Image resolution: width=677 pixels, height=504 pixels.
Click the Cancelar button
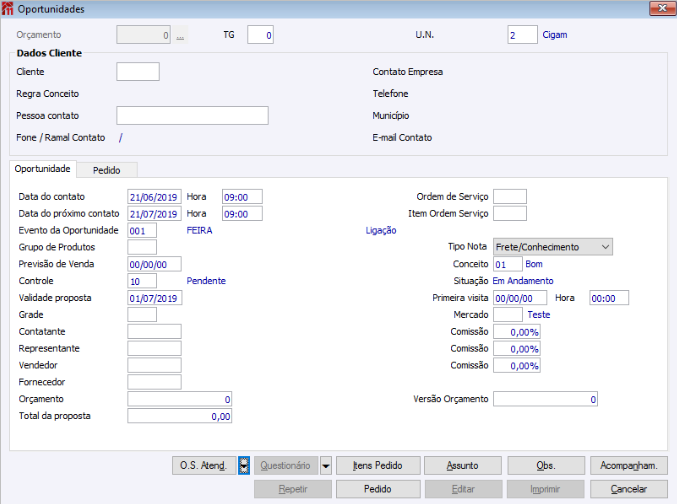[629, 489]
